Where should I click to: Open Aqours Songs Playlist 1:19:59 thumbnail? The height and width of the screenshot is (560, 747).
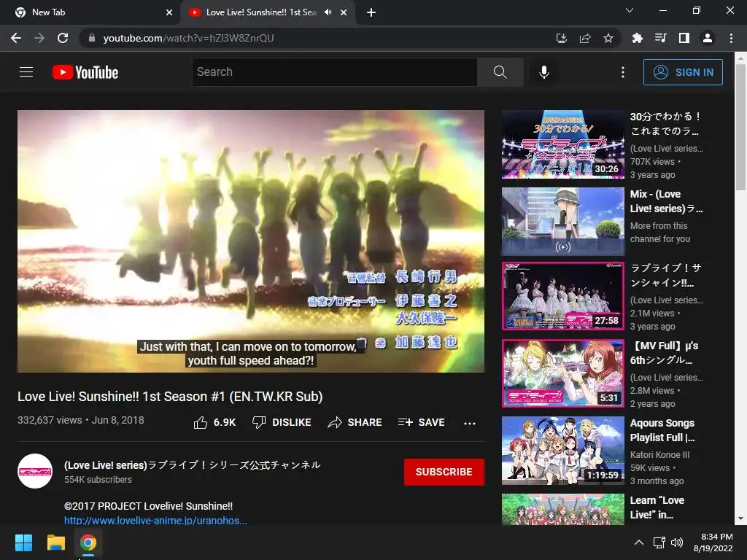[562, 451]
